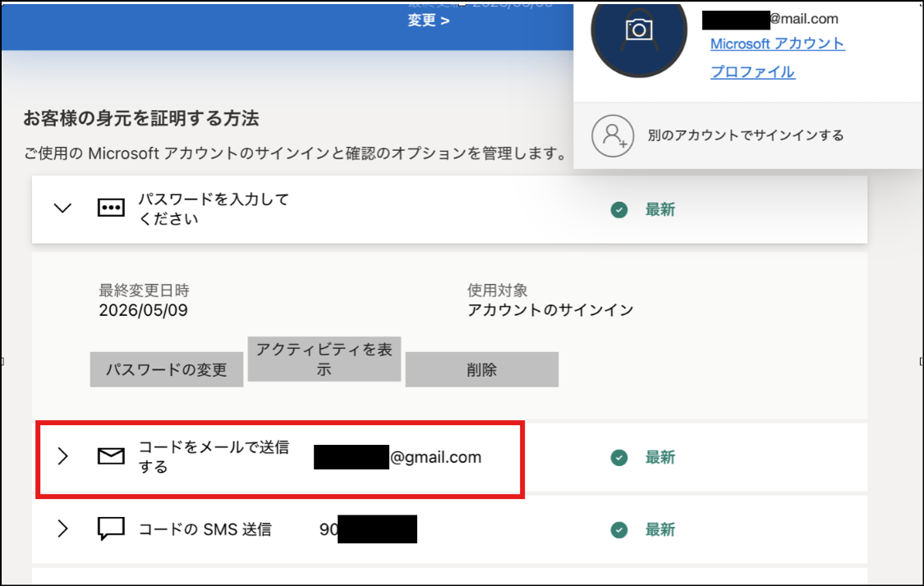Image resolution: width=924 pixels, height=586 pixels.
Task: Expand the コードの SMS 送信 row chevron
Action: tap(62, 529)
